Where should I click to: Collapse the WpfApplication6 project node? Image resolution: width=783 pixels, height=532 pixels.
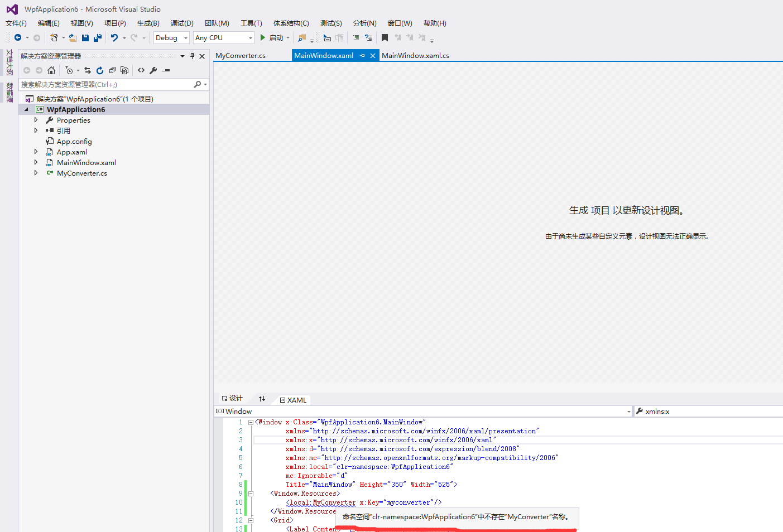26,109
